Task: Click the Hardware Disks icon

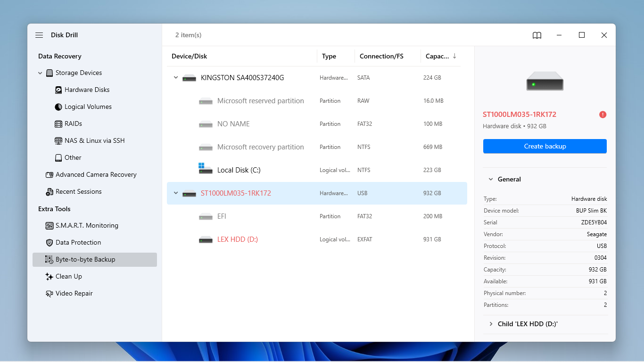Action: tap(58, 90)
